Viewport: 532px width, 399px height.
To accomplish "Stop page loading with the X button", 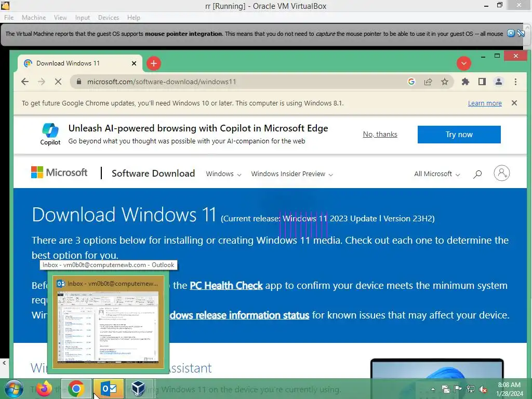I will [58, 82].
